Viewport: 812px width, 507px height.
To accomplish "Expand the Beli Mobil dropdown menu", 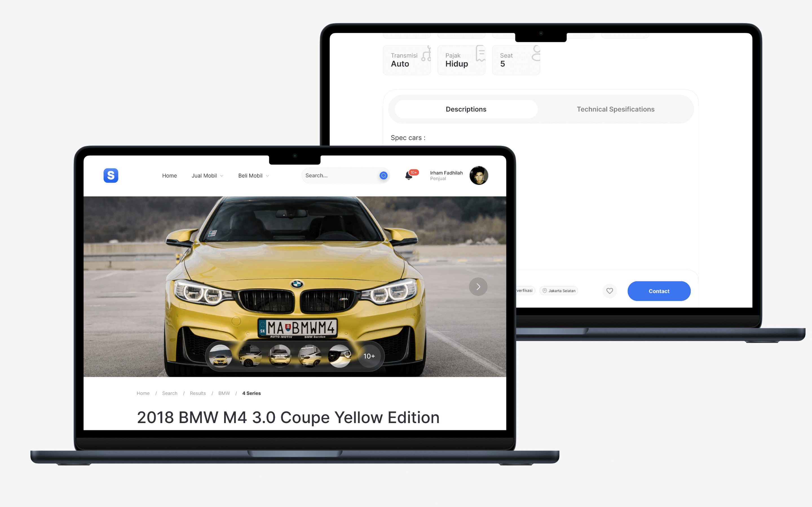I will click(252, 175).
